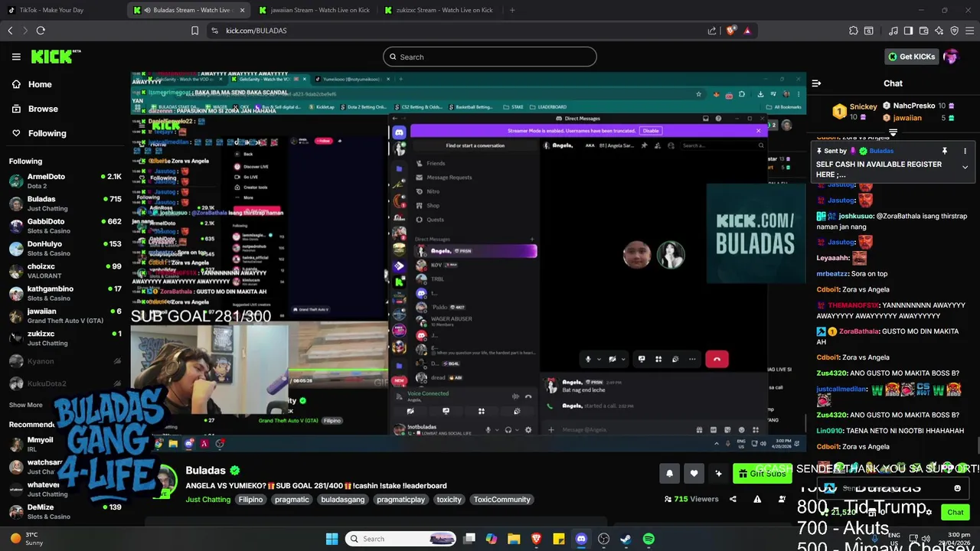This screenshot has width=980, height=551.
Task: Mute audio on the Buladas Stream tab
Action: tap(147, 10)
